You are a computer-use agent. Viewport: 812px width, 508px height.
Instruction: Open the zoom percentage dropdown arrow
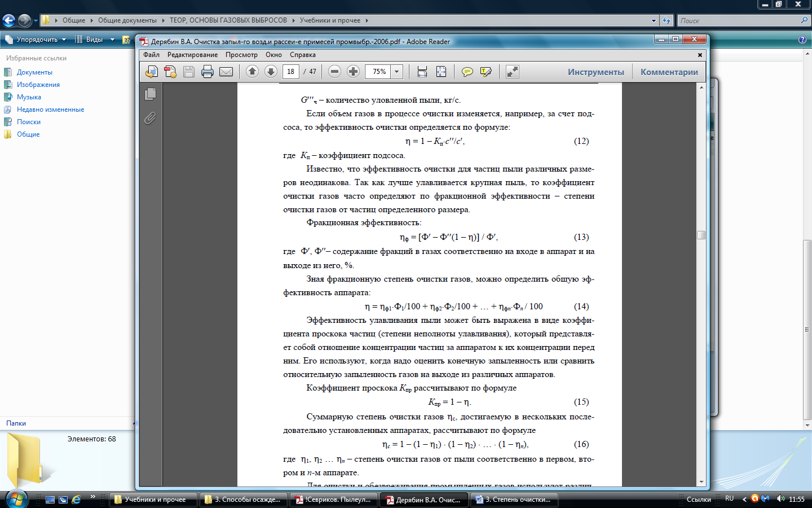tap(397, 72)
